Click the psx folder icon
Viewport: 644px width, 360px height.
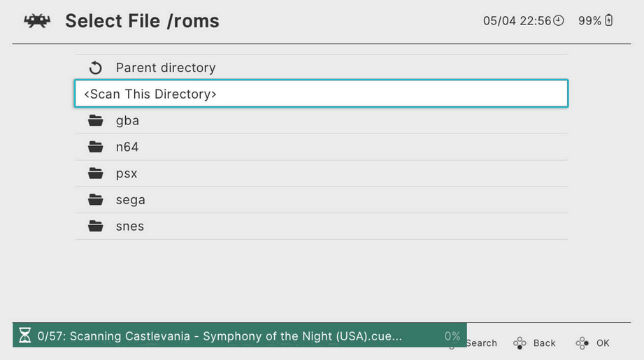click(x=95, y=173)
